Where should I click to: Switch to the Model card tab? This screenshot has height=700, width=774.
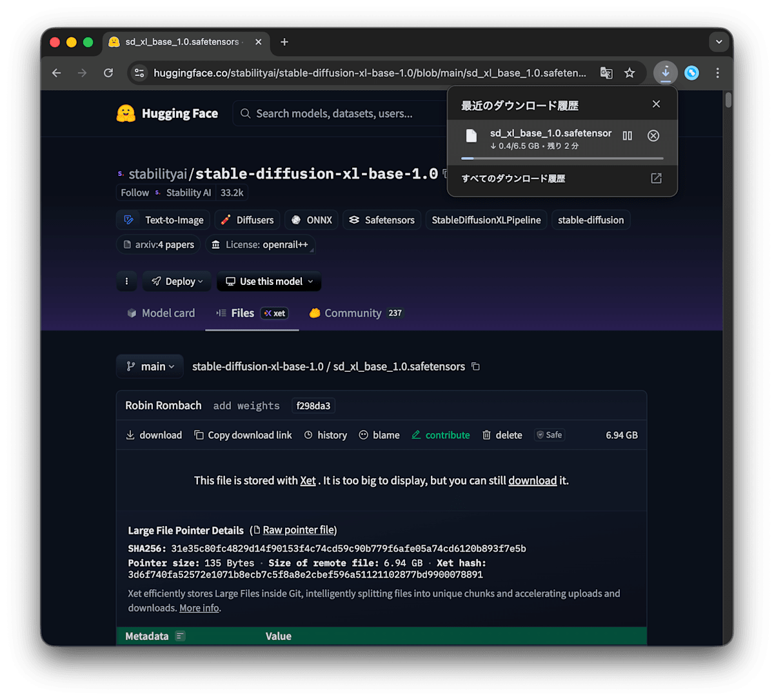coord(161,313)
